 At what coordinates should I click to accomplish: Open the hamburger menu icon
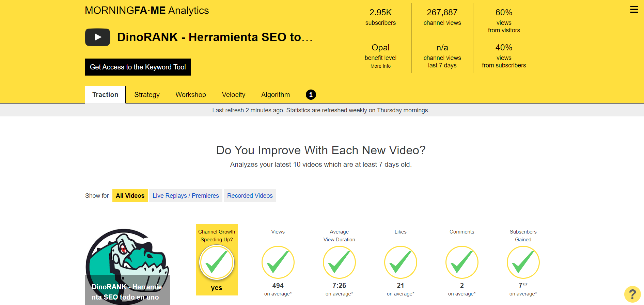pos(634,10)
